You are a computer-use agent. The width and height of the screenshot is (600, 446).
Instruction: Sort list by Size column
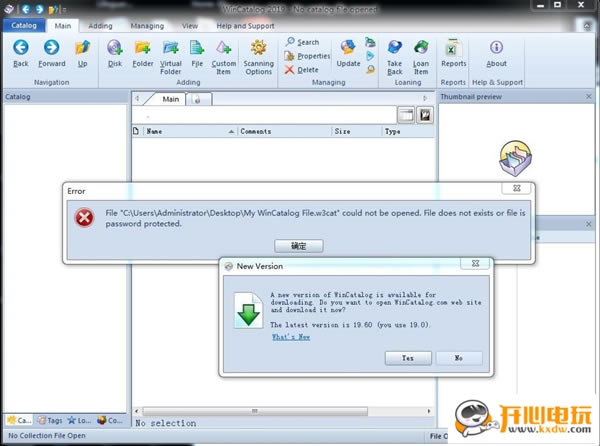click(357, 131)
